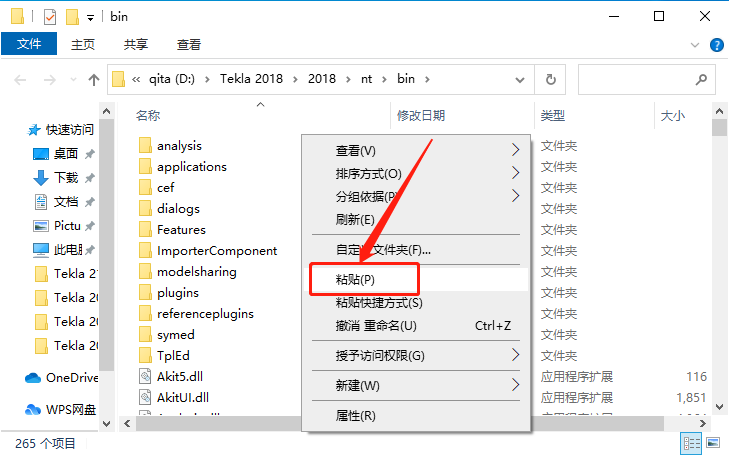
Task: Choose 粘贴快捷方式(S) from context menu
Action: 416,303
